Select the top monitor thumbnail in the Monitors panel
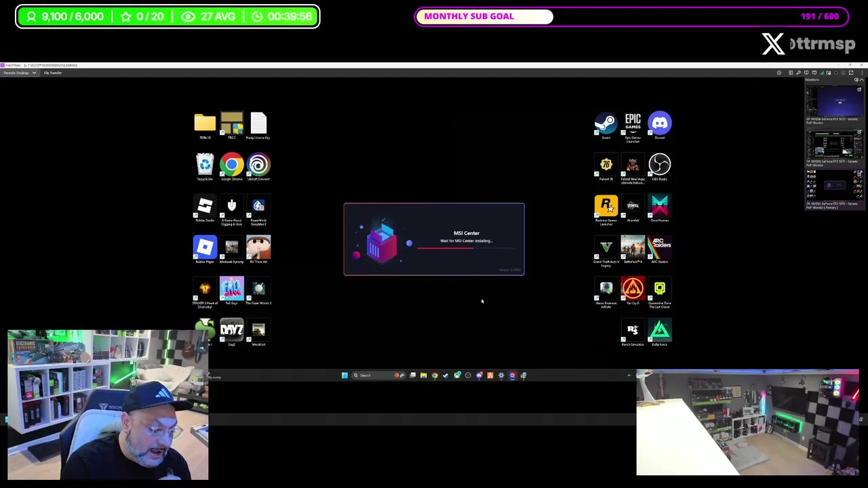Viewport: 868px width, 488px height. pos(834,102)
